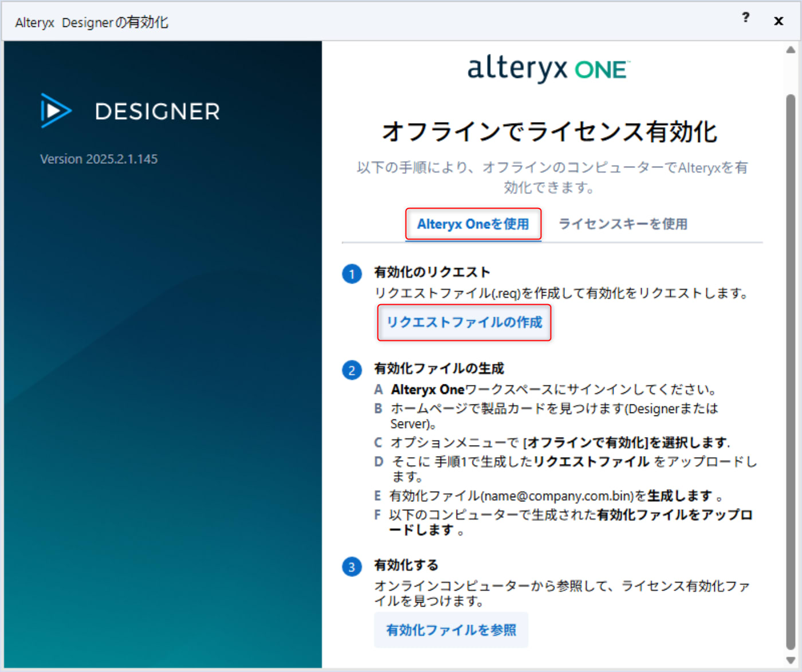Open help with the question mark icon
Screen dimensions: 802x672
click(745, 17)
